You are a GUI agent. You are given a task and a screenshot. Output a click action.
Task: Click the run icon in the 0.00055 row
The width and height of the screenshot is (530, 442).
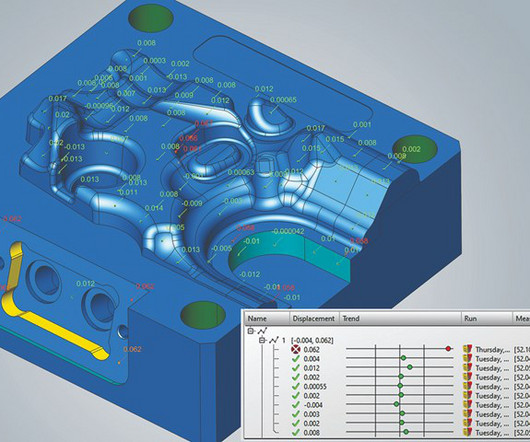[x=468, y=386]
